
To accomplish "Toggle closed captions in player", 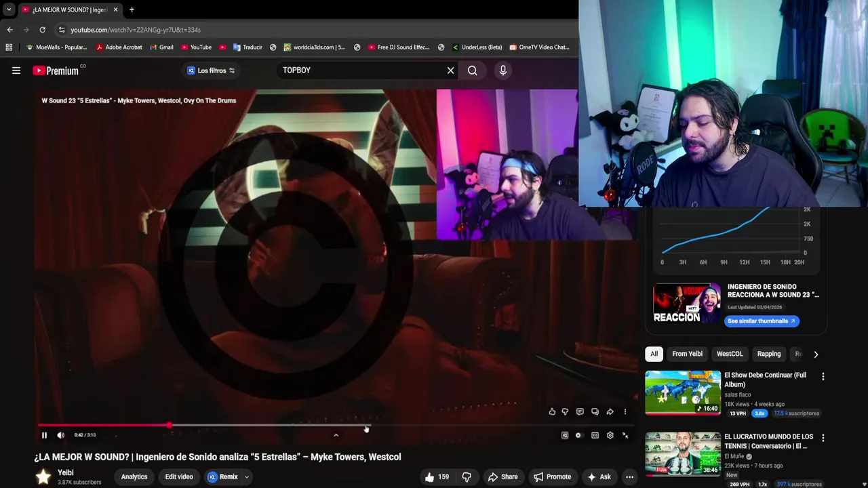I will pos(595,435).
